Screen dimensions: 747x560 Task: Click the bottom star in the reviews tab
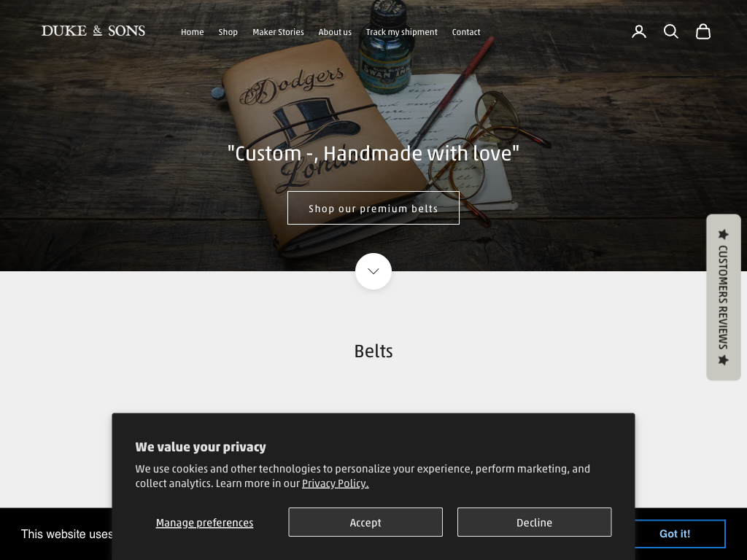(723, 359)
